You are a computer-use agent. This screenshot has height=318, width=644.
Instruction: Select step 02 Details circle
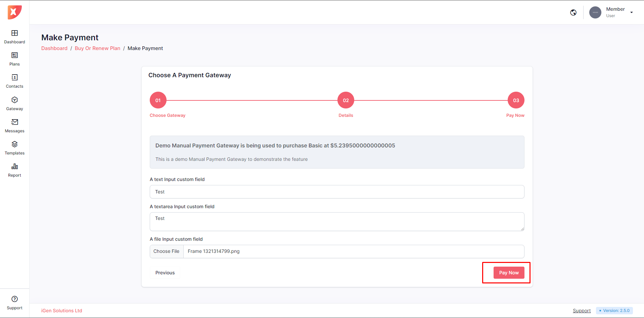point(346,100)
